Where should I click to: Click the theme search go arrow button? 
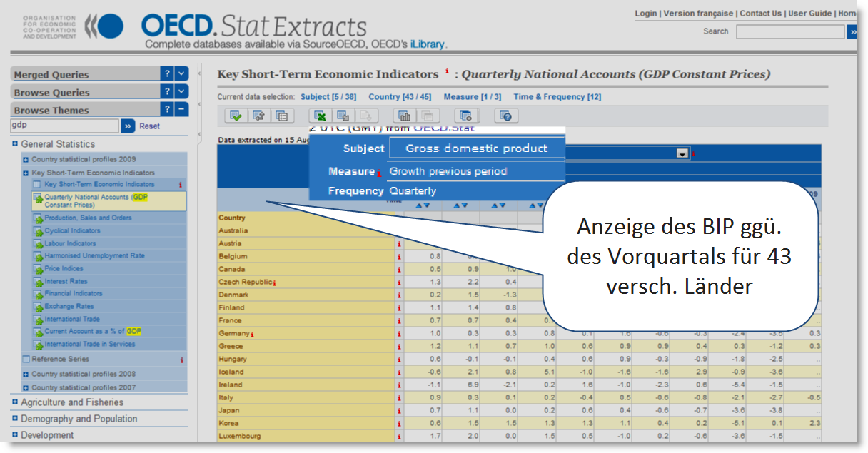(x=128, y=126)
